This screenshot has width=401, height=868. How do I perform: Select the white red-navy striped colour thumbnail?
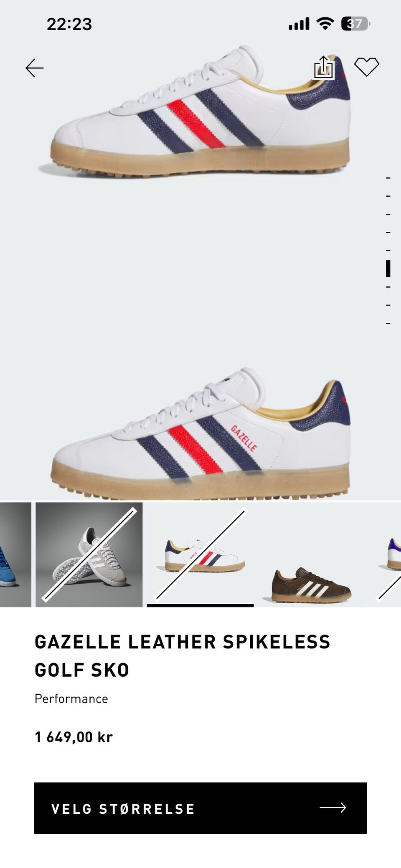click(200, 555)
